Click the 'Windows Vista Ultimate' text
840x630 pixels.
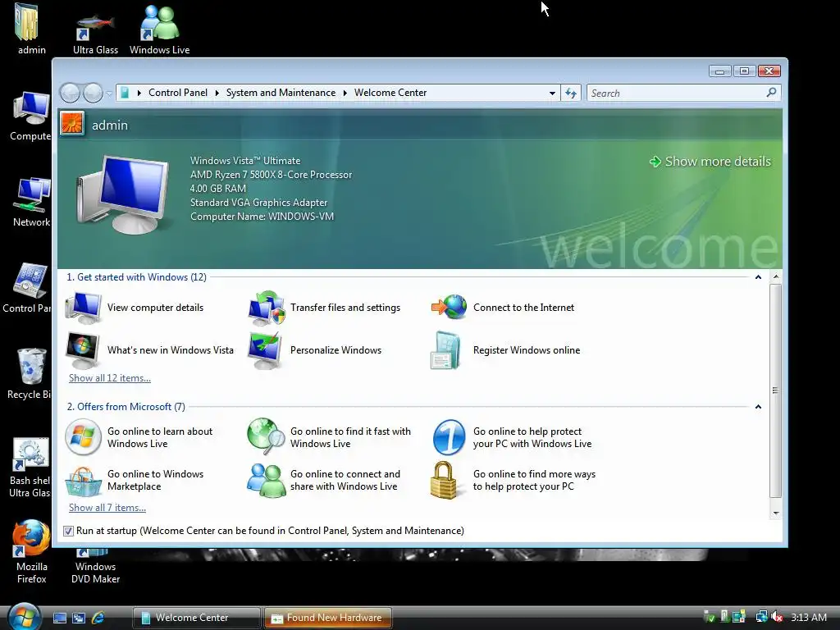pyautogui.click(x=245, y=161)
